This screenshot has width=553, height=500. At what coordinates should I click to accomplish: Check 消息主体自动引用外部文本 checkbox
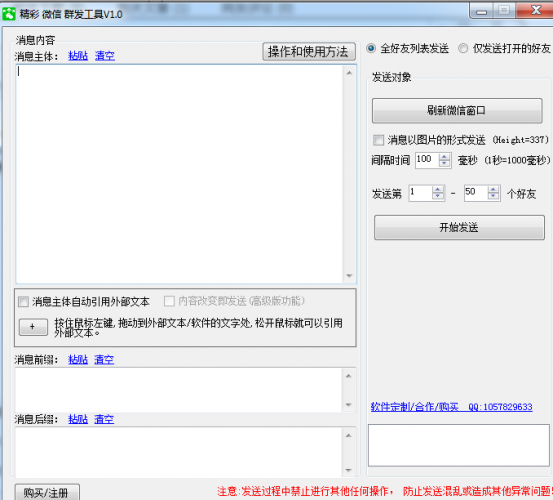pyautogui.click(x=23, y=301)
